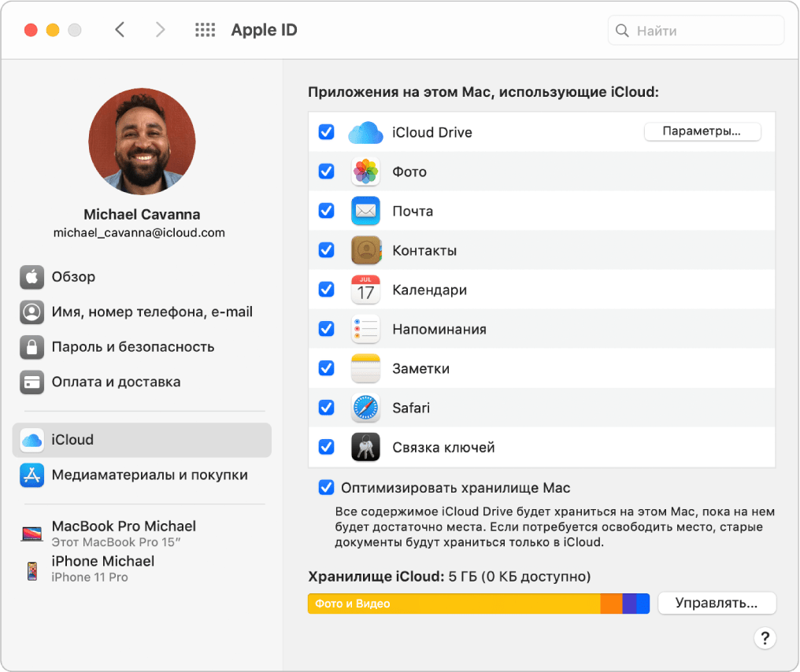Click the Найти search field
The width and height of the screenshot is (800, 672).
click(696, 31)
